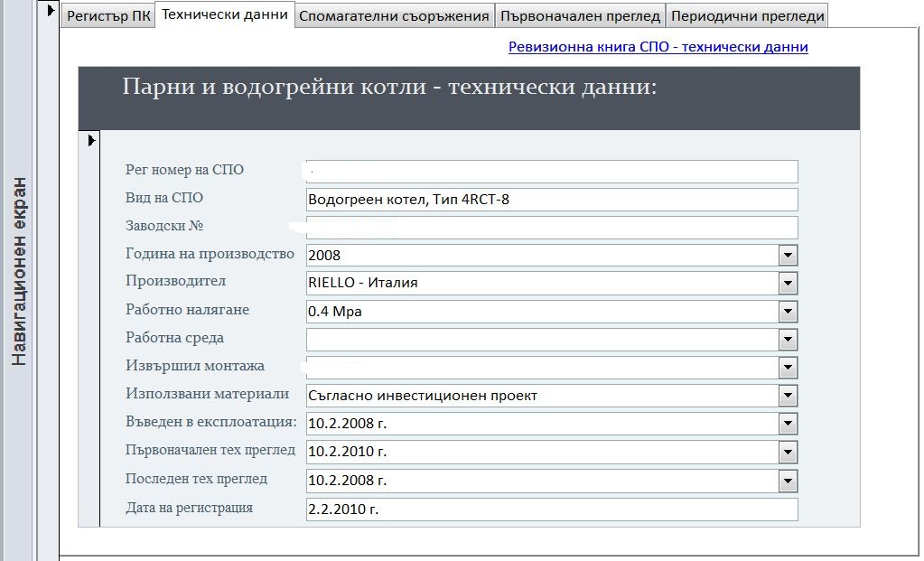Click the inner form record selector arrow

(90, 140)
